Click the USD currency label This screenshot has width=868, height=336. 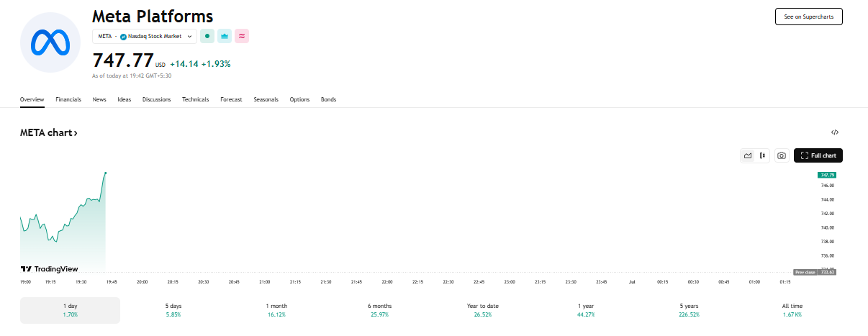coord(160,65)
